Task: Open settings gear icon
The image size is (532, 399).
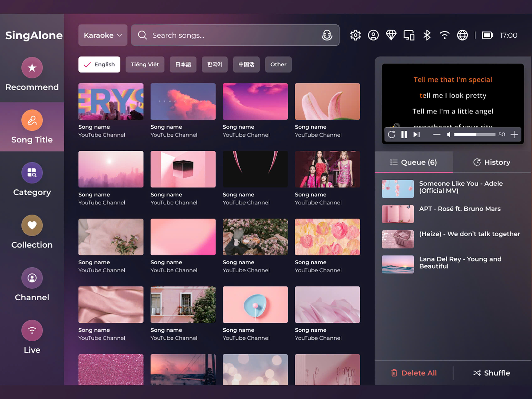Action: pyautogui.click(x=355, y=35)
